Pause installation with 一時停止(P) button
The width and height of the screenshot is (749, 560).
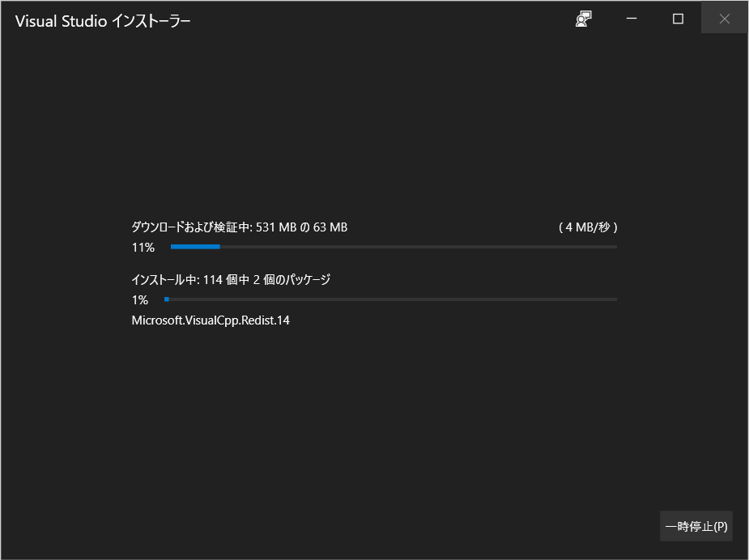[696, 526]
